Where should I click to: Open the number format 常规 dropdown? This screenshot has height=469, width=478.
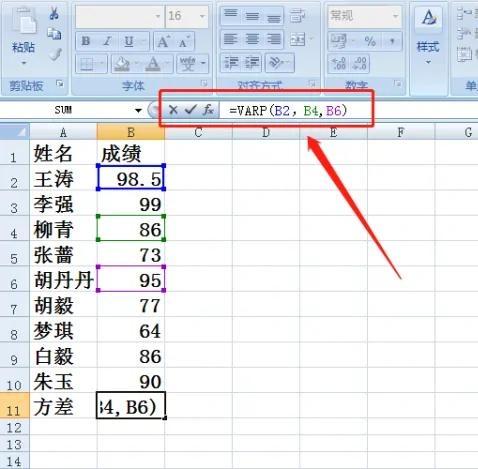point(395,16)
